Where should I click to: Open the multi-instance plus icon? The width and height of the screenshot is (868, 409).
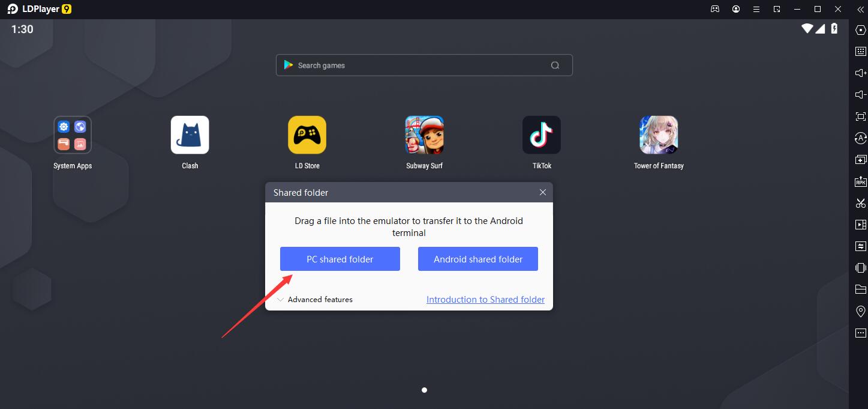(x=860, y=160)
